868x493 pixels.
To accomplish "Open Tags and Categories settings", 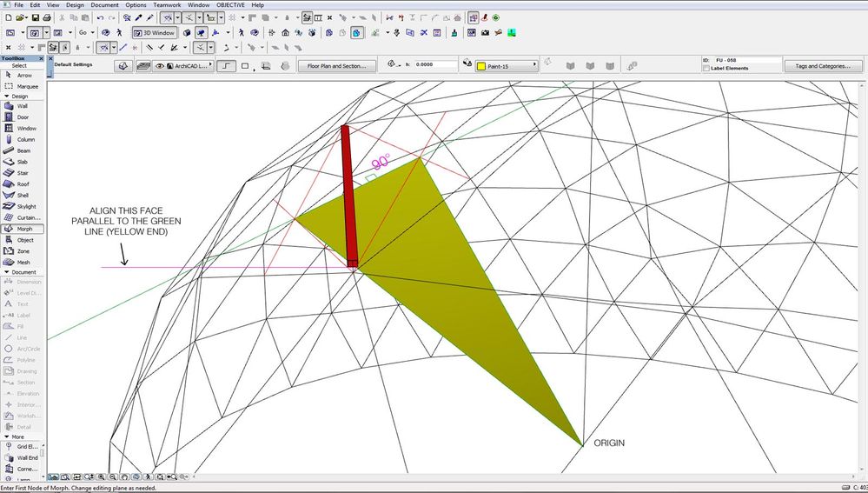I will point(822,65).
